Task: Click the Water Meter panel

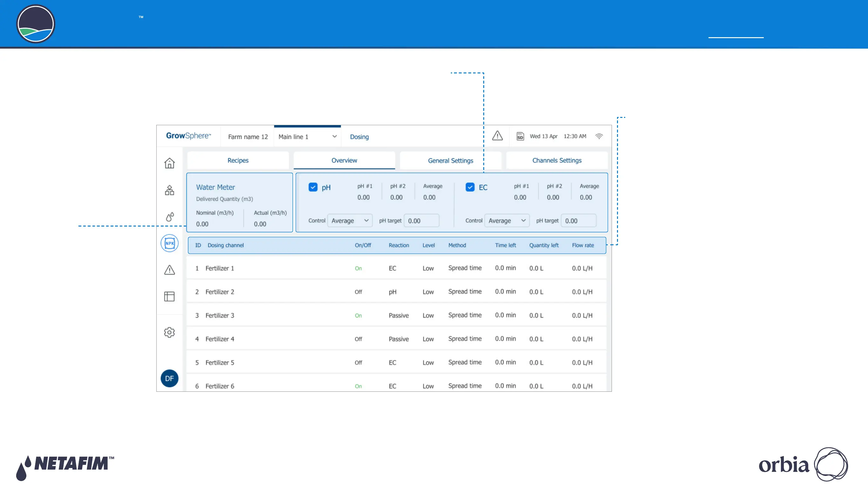Action: point(240,203)
